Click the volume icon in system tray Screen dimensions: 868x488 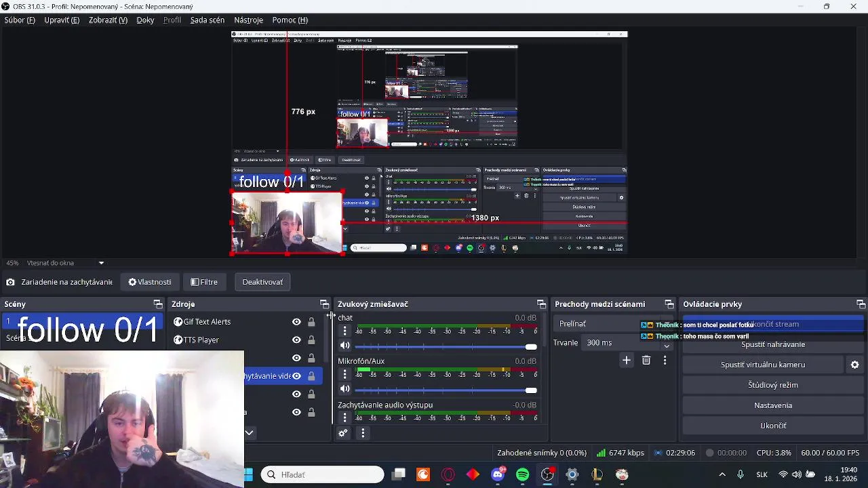[796, 474]
